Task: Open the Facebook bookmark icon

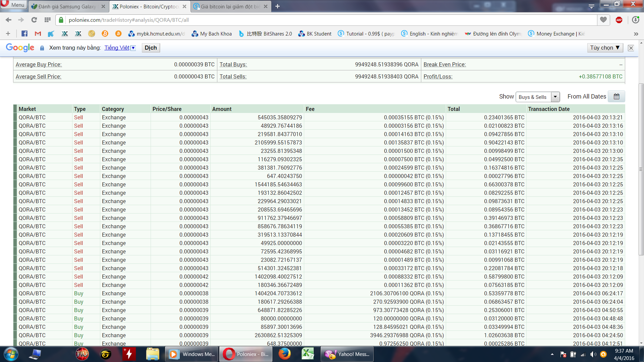Action: 24,34
